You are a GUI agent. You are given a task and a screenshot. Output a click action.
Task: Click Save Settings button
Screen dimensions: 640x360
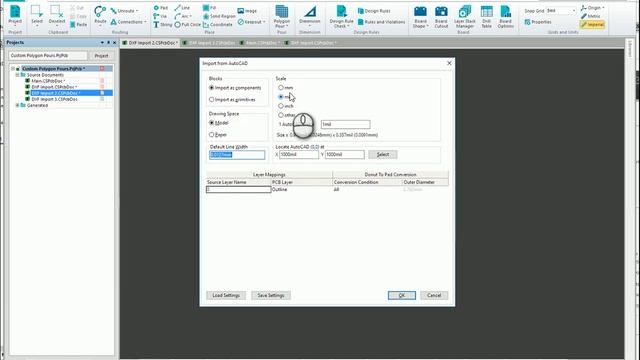271,295
